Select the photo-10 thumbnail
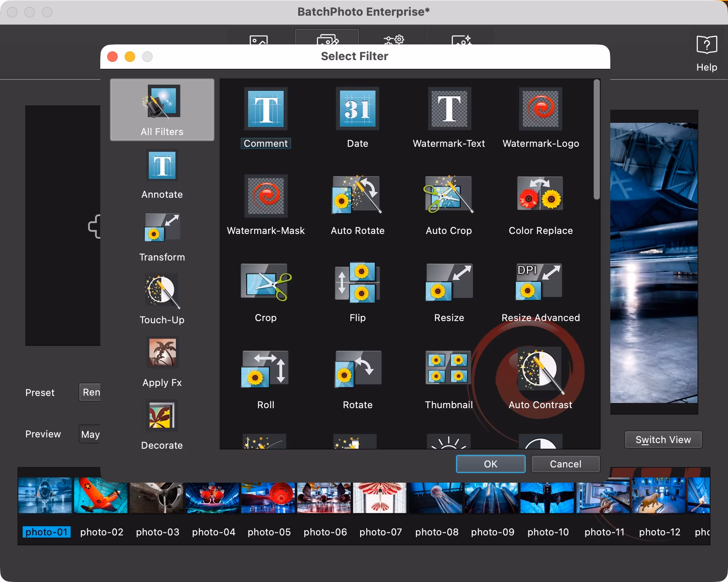The image size is (728, 582). (547, 497)
